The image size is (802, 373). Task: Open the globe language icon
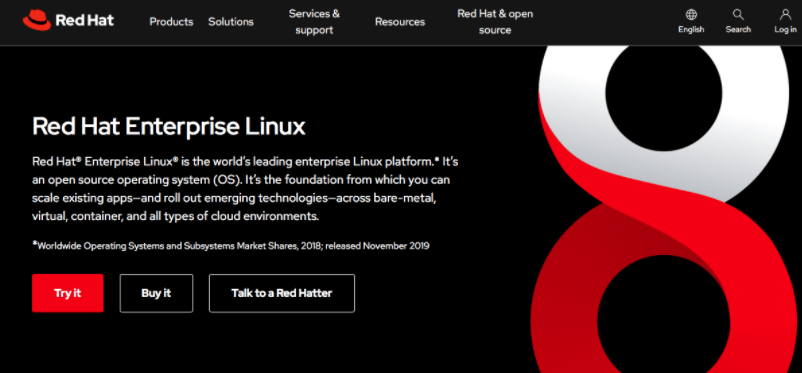tap(691, 14)
